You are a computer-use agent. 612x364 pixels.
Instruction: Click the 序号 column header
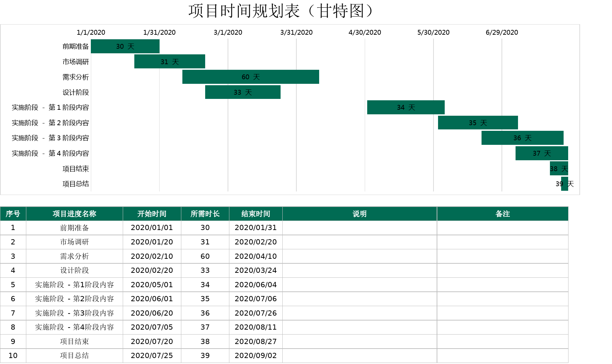[x=13, y=214]
